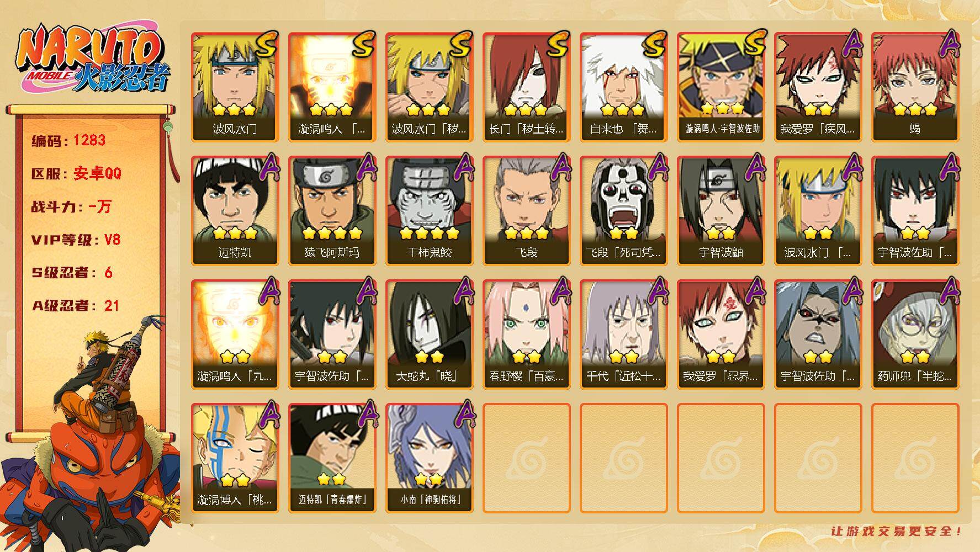Select the 迈特凯 ninja card
Image resolution: width=980 pixels, height=552 pixels.
coord(235,211)
